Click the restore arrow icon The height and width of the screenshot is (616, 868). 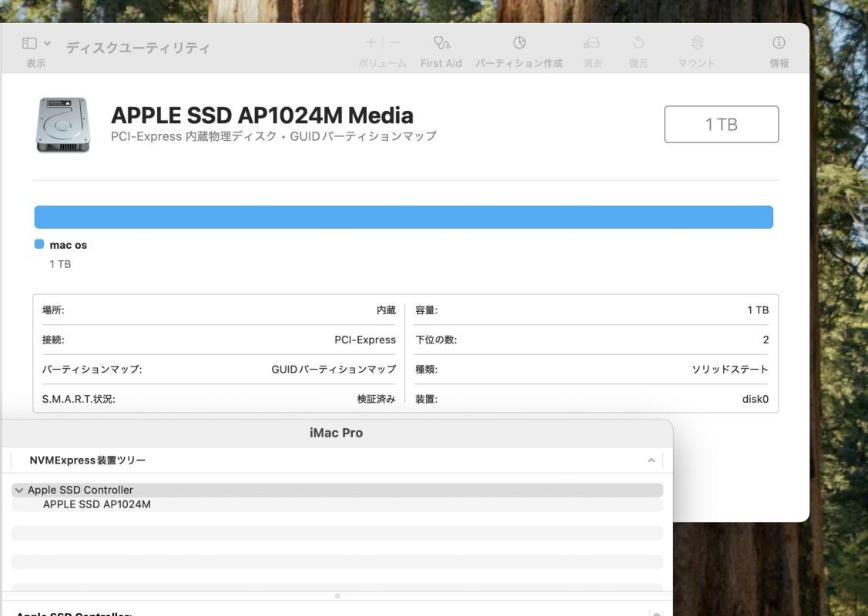click(x=638, y=42)
